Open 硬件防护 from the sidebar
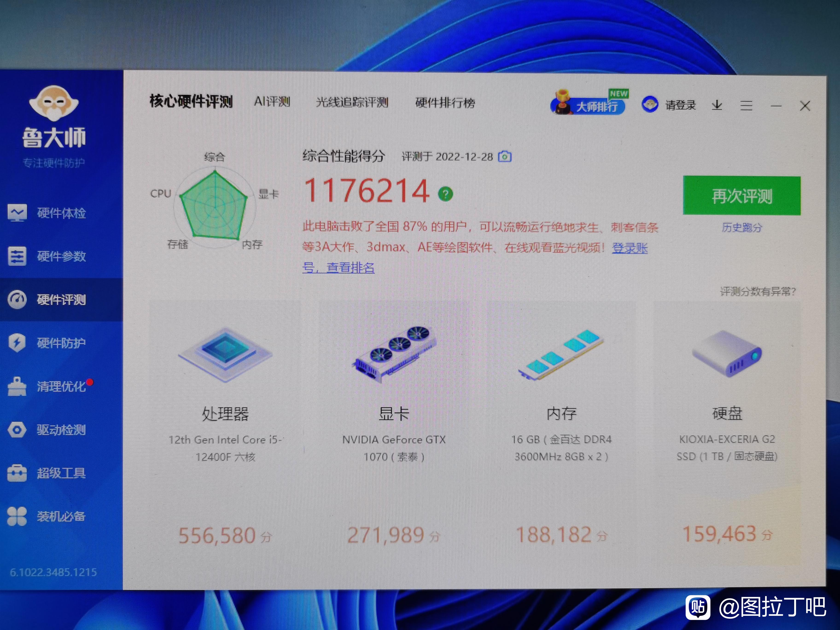 pos(61,343)
